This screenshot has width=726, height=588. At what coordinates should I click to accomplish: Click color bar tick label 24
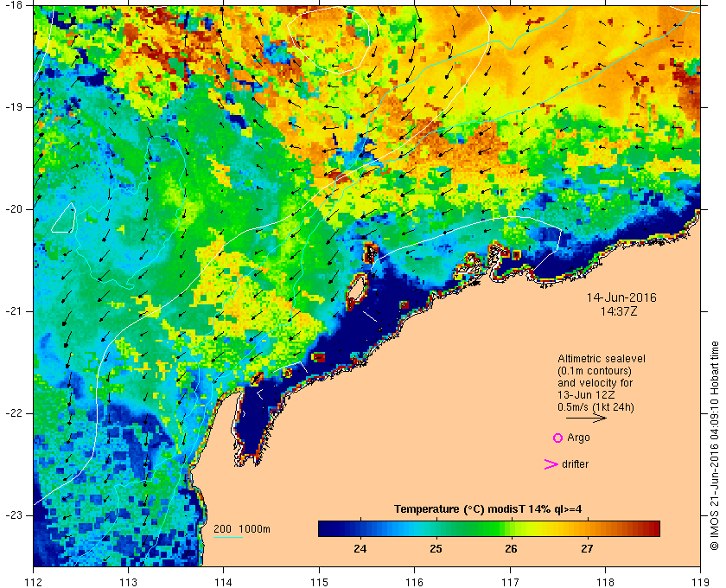(360, 549)
